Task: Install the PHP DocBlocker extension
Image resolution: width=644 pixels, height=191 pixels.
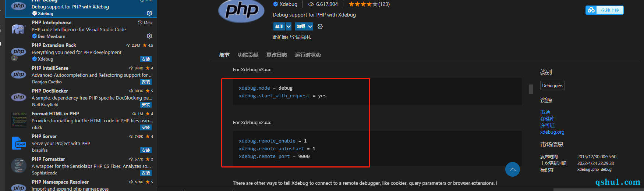Action: tap(146, 105)
